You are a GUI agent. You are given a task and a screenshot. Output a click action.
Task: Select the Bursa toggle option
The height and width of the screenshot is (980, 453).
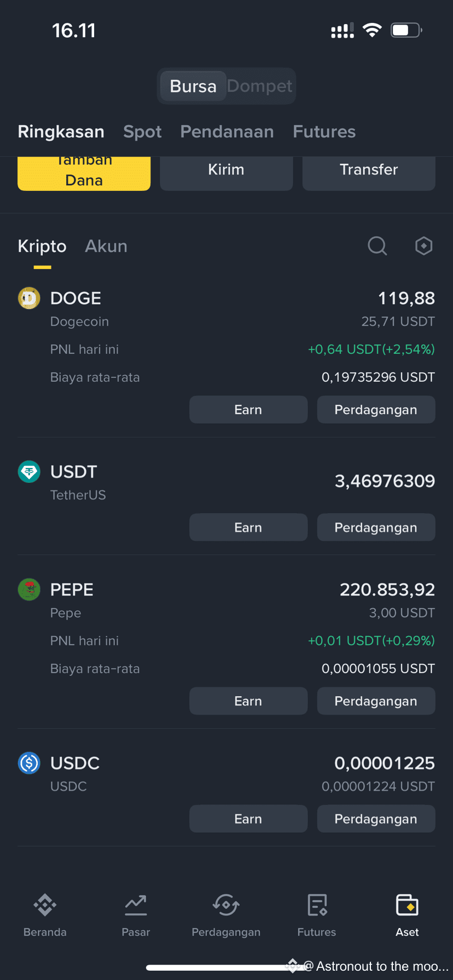click(193, 86)
